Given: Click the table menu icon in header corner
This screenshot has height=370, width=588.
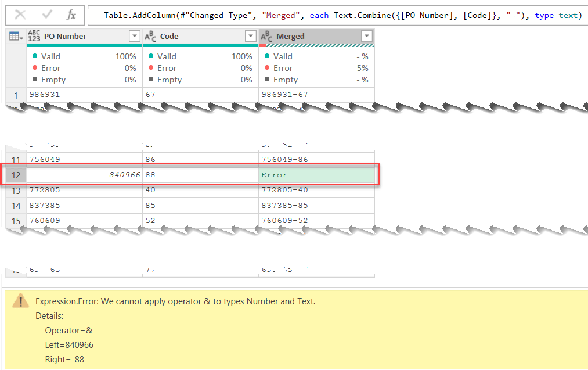Looking at the screenshot, I should tap(16, 37).
